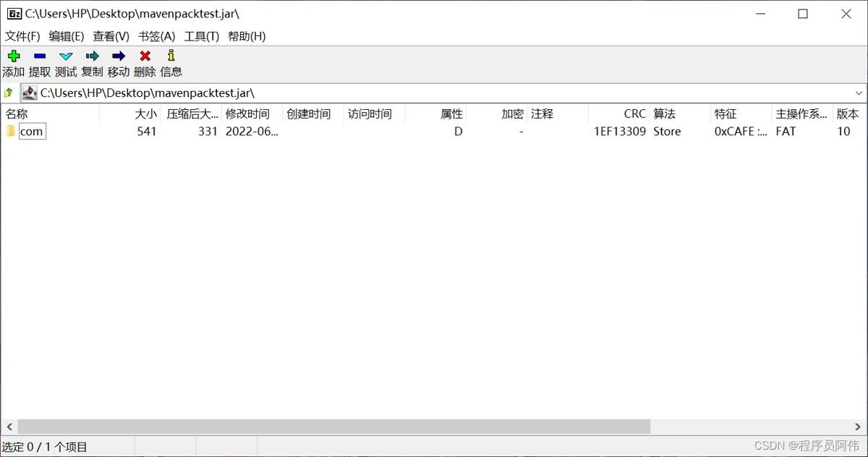
Task: Click the Move (移动) arrow icon
Action: 119,56
